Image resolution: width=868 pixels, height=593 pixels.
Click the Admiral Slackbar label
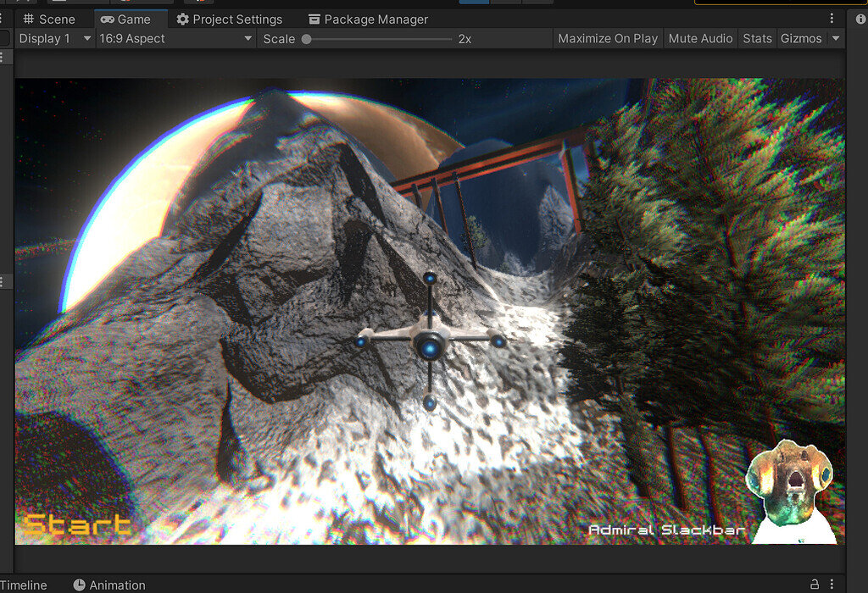(x=666, y=529)
